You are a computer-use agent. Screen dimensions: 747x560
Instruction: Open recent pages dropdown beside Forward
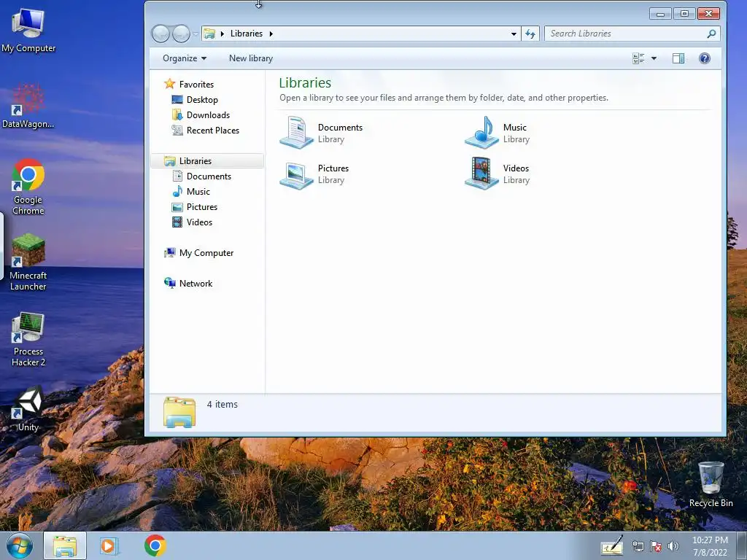click(196, 34)
